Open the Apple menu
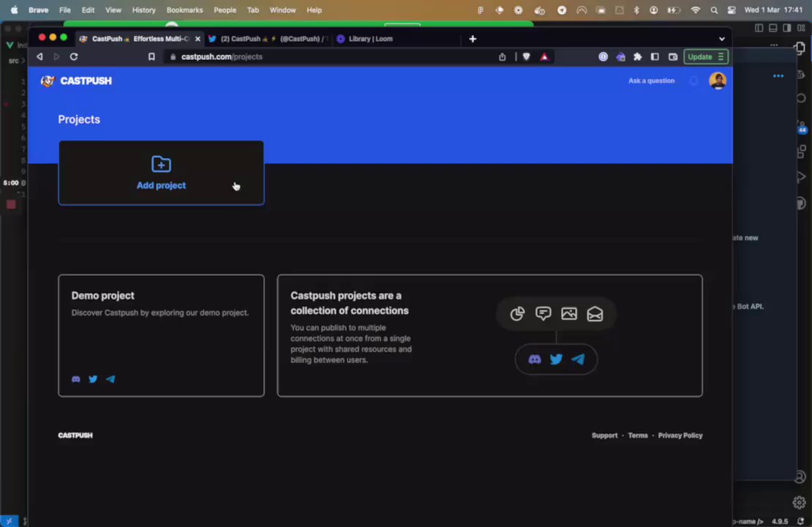 tap(14, 10)
